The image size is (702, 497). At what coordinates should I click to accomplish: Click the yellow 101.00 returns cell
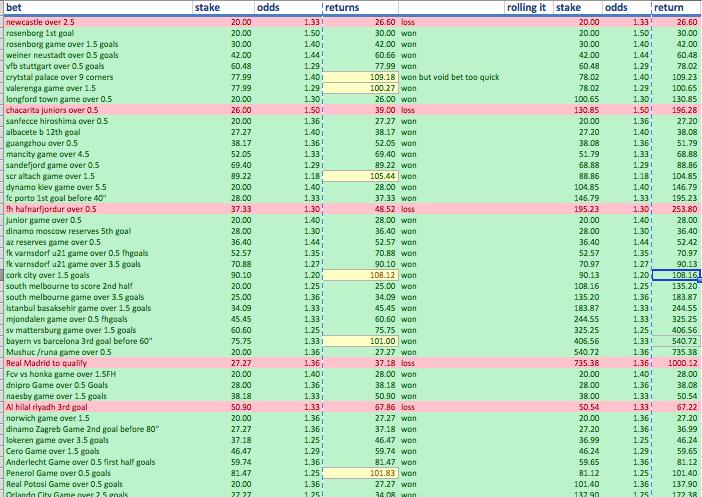tap(360, 341)
